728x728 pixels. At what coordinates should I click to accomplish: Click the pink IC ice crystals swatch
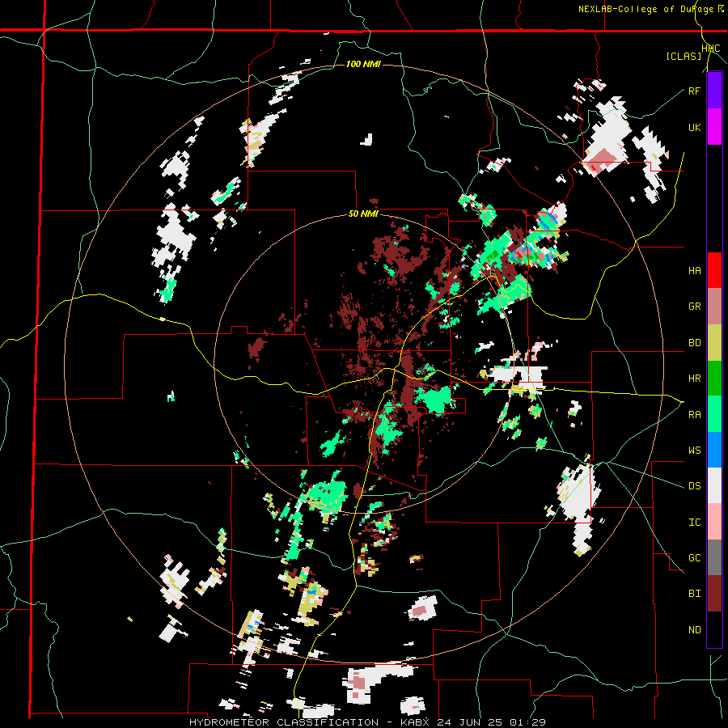pyautogui.click(x=714, y=522)
